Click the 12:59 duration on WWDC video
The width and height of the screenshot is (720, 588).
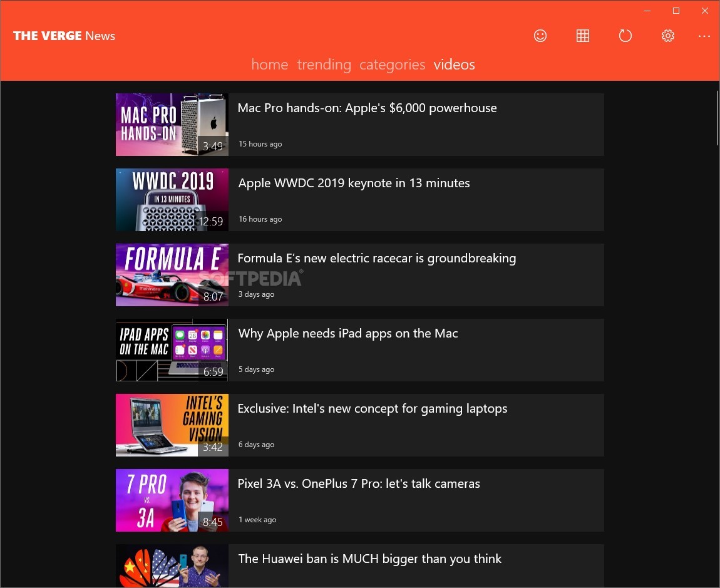click(211, 222)
